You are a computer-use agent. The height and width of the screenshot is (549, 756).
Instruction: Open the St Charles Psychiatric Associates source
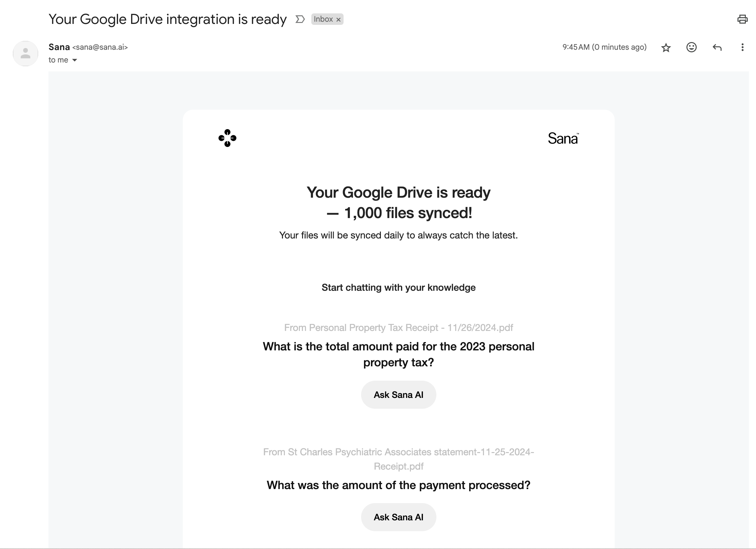(398, 459)
